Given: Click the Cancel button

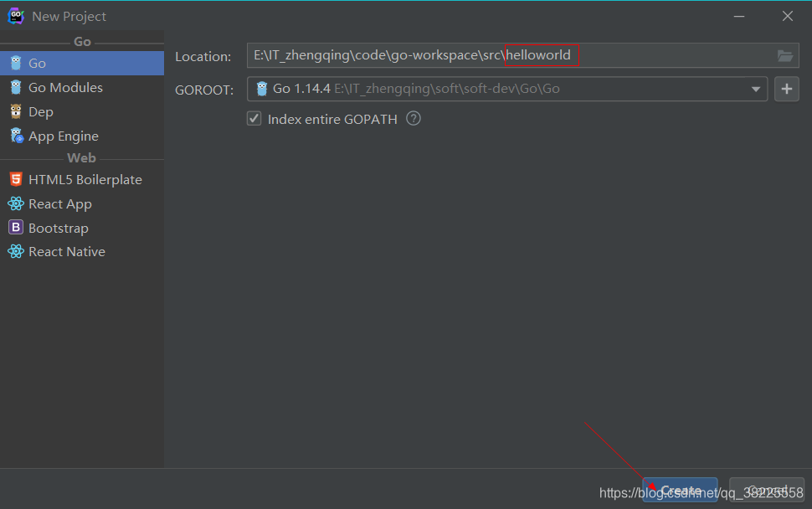Looking at the screenshot, I should (x=767, y=490).
